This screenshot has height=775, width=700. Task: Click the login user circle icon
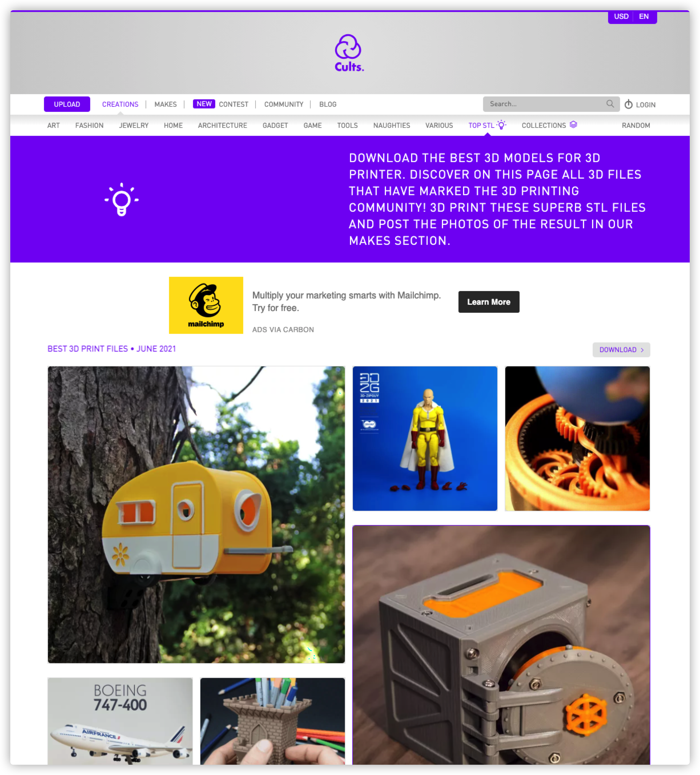pos(629,105)
